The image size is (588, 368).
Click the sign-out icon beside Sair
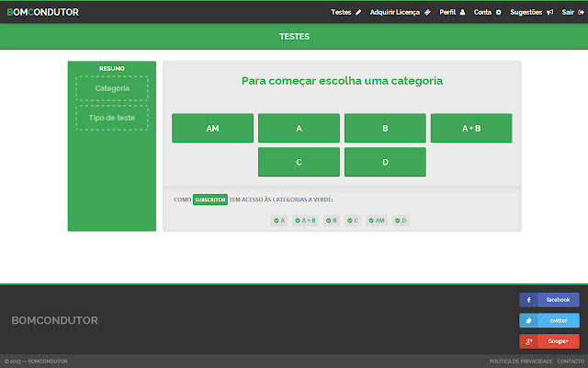click(580, 13)
